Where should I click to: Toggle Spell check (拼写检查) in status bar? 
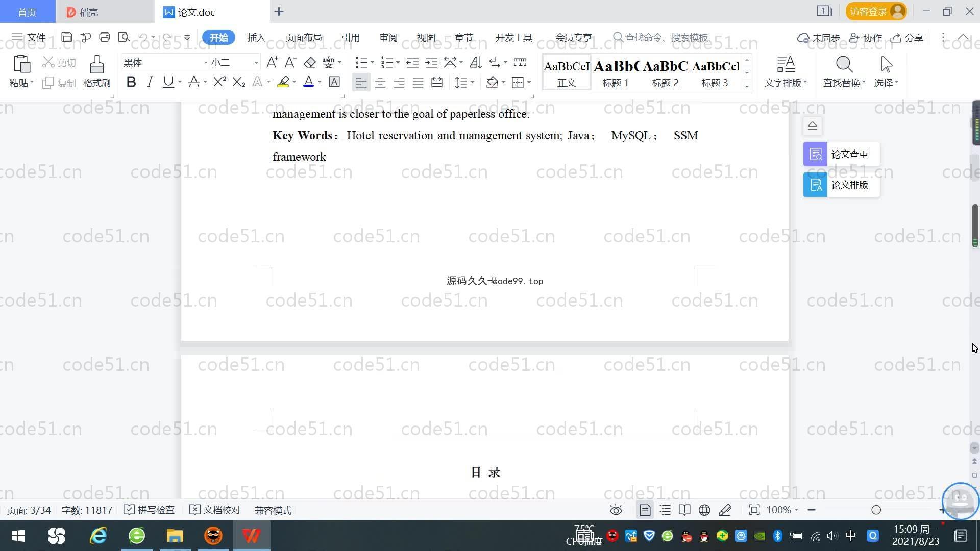(x=149, y=510)
